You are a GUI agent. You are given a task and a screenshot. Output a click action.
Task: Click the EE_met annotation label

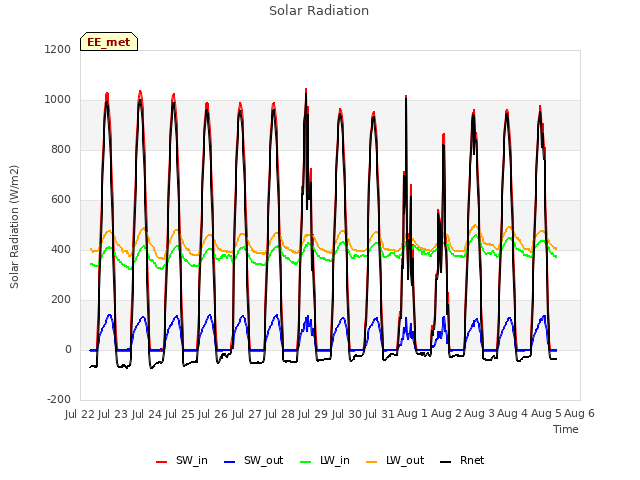pos(109,42)
